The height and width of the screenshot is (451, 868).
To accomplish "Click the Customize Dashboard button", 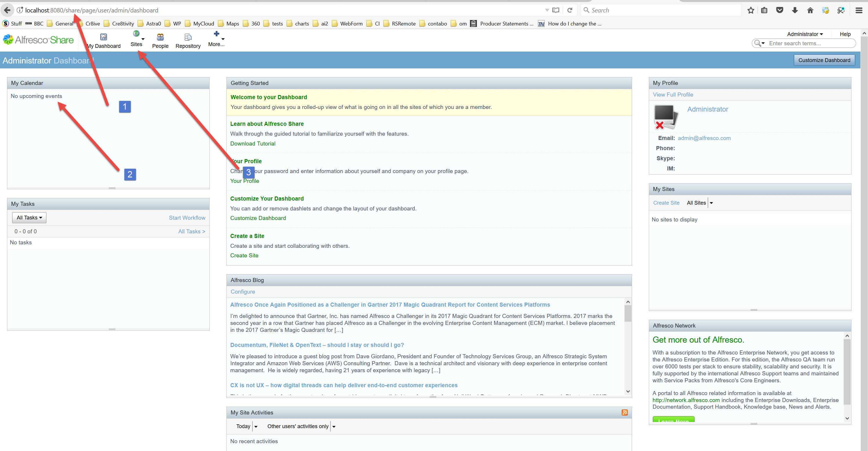I will pos(824,60).
